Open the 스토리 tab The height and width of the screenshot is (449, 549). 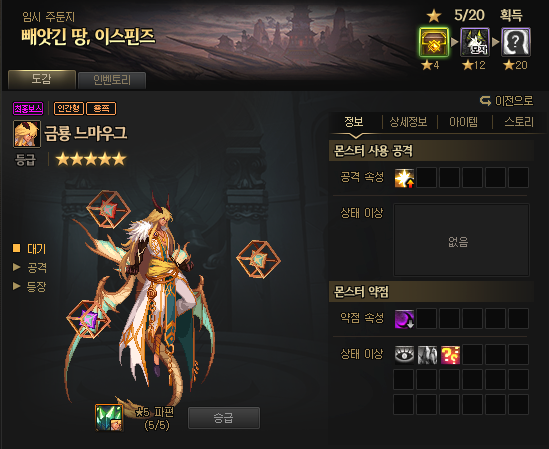coord(519,122)
